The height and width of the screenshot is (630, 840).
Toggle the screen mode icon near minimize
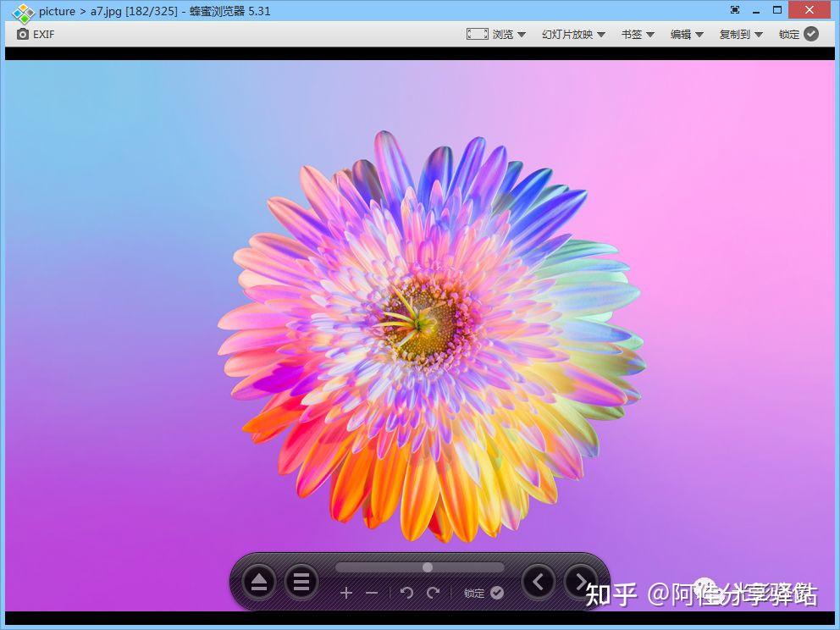[x=735, y=10]
